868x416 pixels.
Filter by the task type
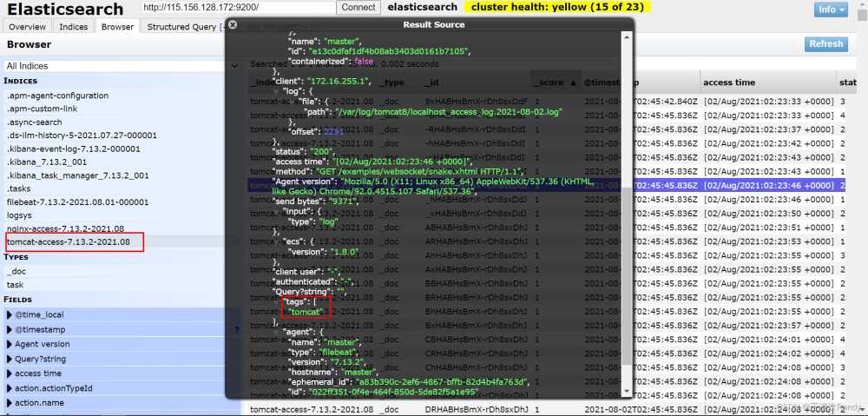pyautogui.click(x=15, y=285)
